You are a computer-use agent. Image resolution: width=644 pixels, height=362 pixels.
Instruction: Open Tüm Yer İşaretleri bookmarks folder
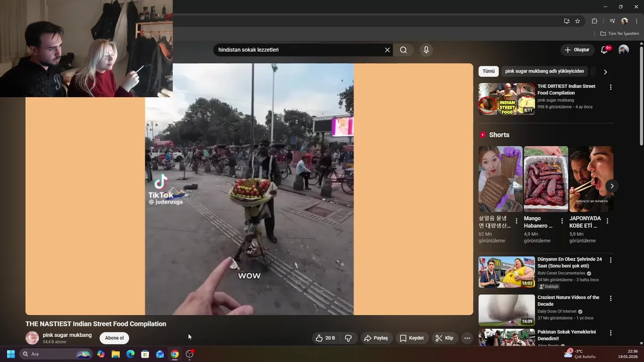tap(619, 34)
